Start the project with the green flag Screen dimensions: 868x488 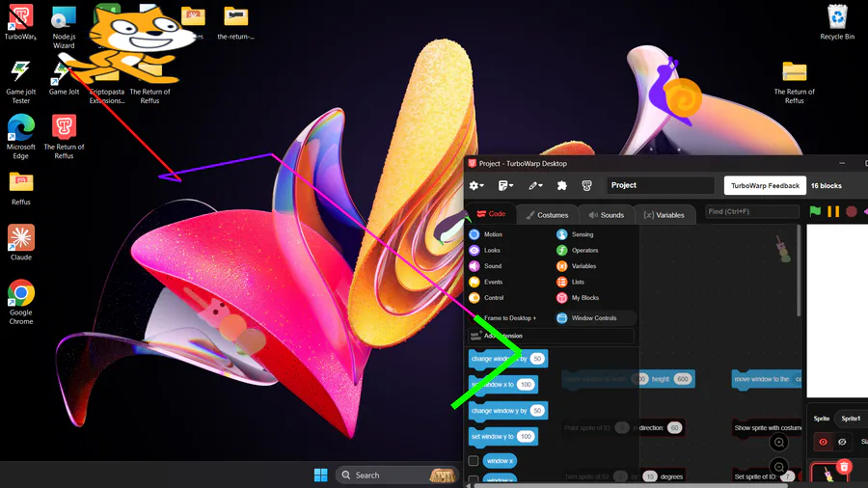coord(815,211)
